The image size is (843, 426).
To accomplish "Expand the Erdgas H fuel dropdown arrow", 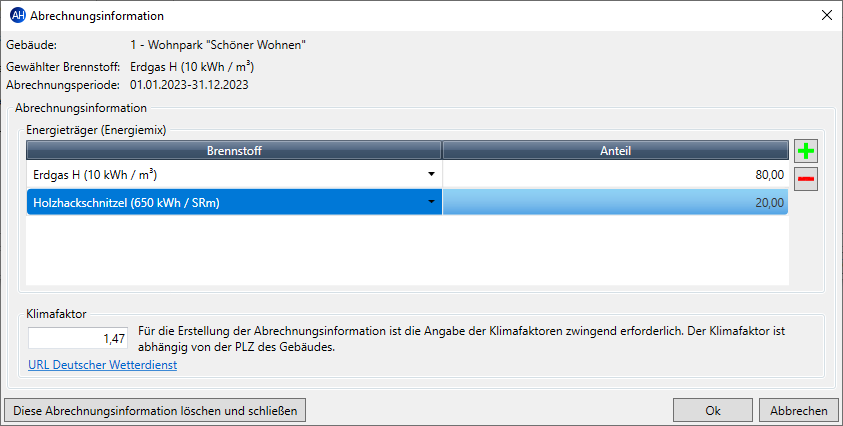I will pyautogui.click(x=431, y=174).
